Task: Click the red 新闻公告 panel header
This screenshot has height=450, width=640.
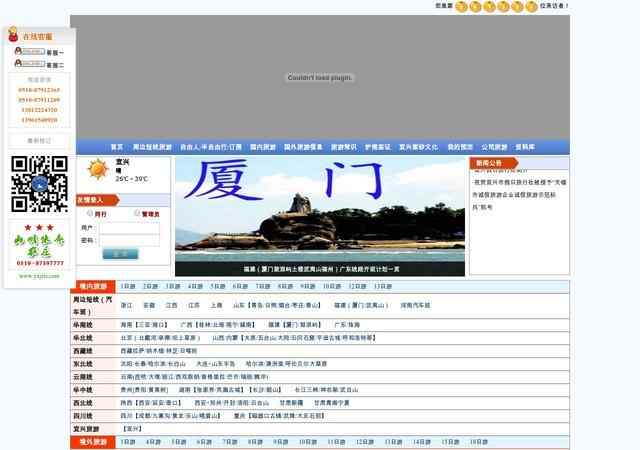Action: coord(493,163)
